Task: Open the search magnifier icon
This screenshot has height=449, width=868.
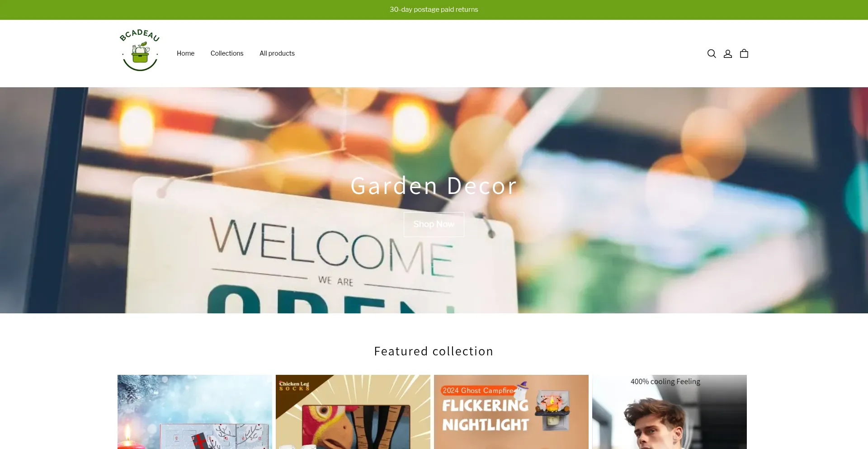Action: point(712,54)
